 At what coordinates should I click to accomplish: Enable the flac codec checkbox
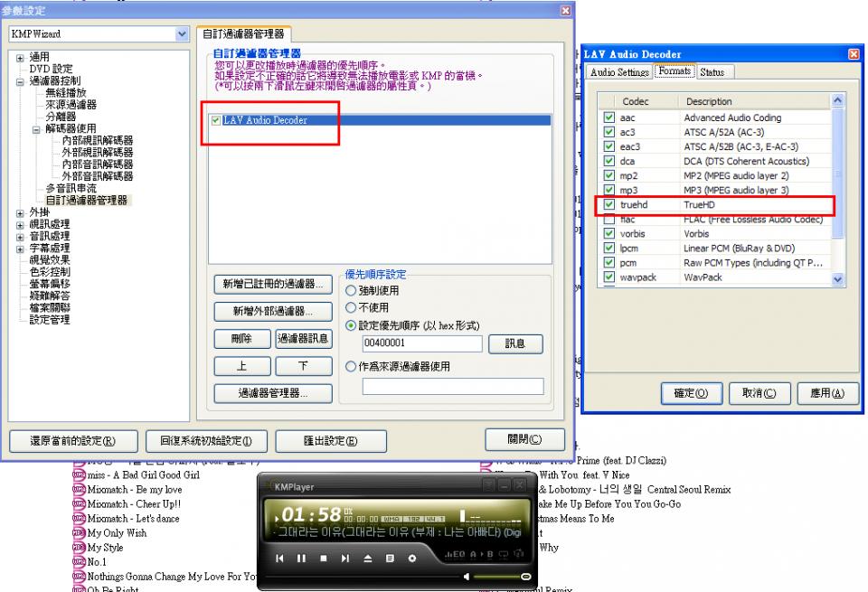point(609,220)
